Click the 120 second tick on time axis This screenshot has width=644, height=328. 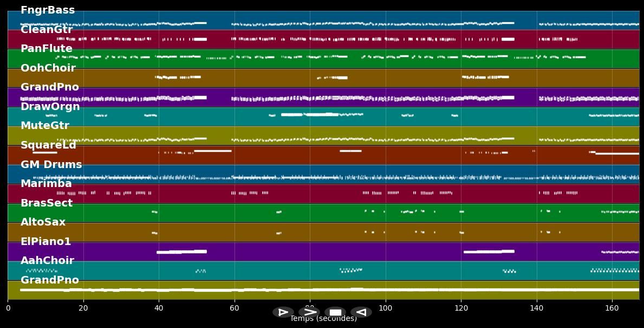click(461, 308)
